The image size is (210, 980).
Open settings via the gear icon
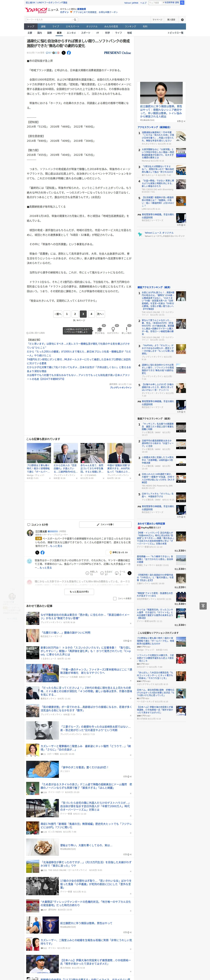coord(182,19)
